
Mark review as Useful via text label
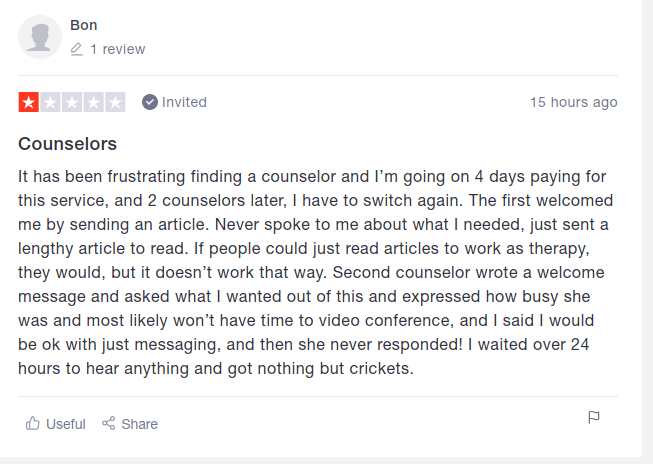(66, 424)
